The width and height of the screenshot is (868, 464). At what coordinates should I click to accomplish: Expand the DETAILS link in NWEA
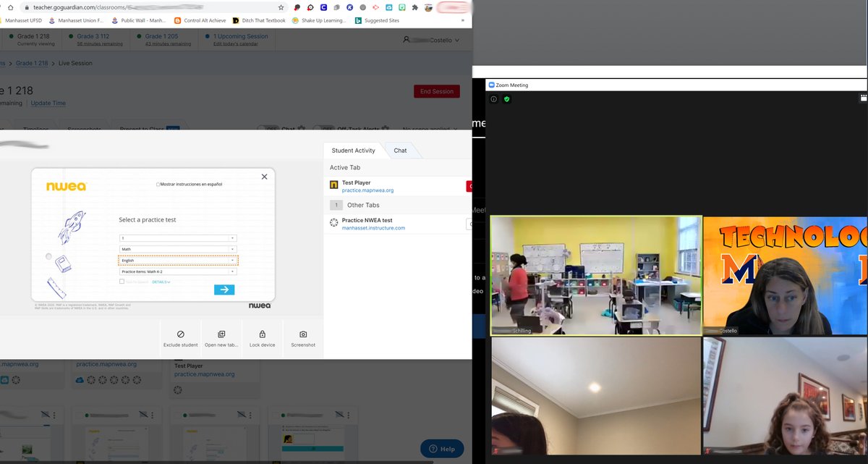tap(161, 282)
